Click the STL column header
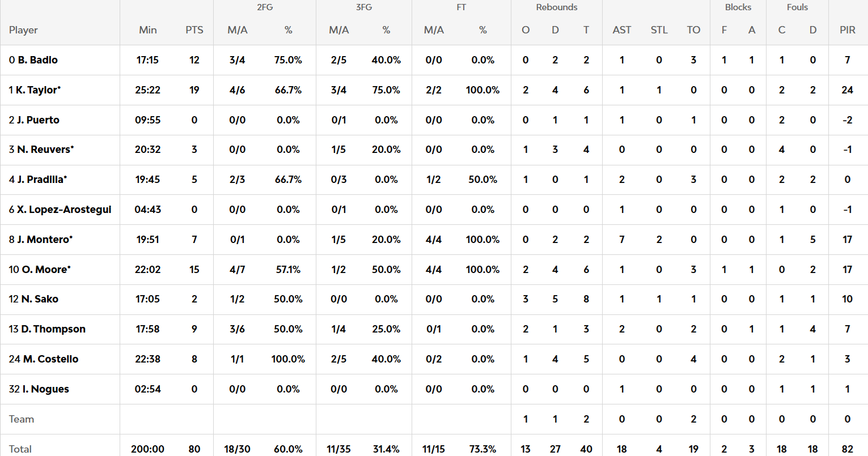 coord(659,30)
